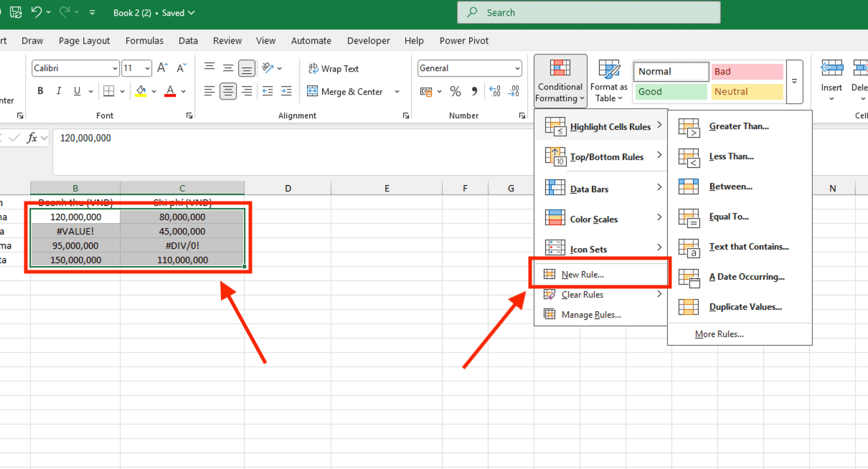Viewport: 868px width, 469px height.
Task: Open Format as Table
Action: pyautogui.click(x=609, y=81)
